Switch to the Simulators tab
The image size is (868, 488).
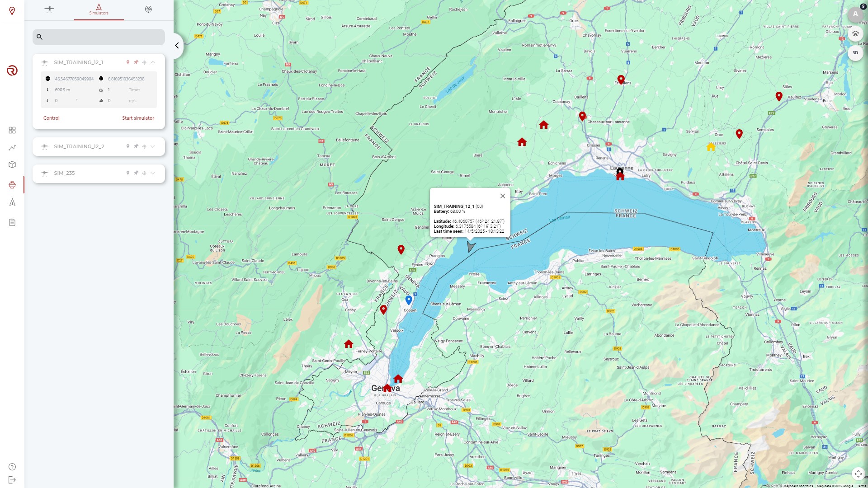point(99,9)
